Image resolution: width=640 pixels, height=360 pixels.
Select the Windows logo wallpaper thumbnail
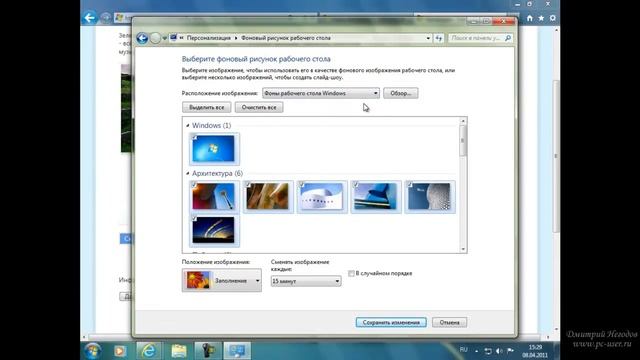214,149
